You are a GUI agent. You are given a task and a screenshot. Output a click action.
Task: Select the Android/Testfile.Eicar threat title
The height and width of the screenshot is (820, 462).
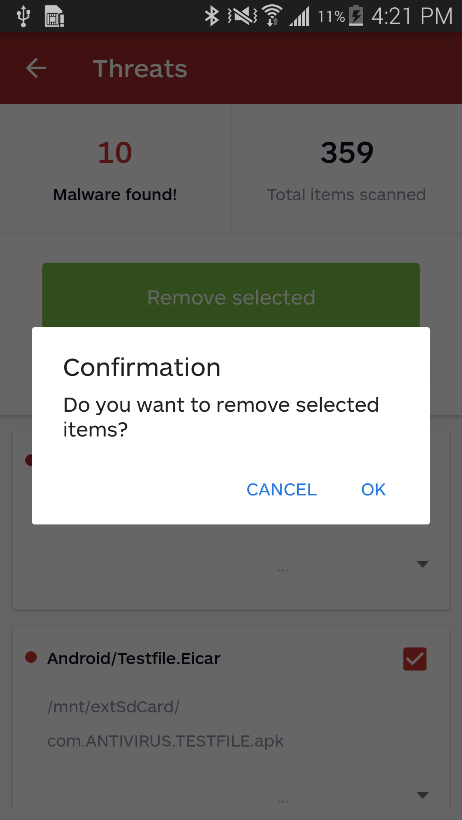pos(133,658)
